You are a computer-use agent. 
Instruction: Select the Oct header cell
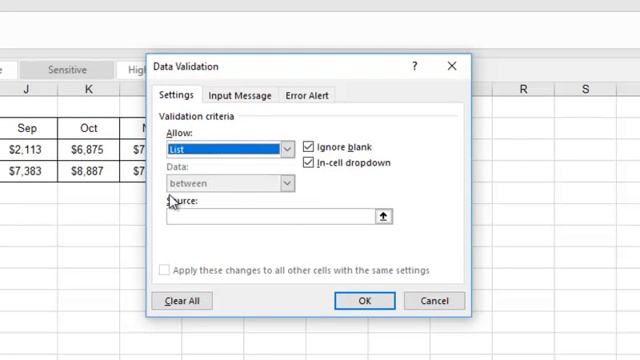click(x=89, y=128)
